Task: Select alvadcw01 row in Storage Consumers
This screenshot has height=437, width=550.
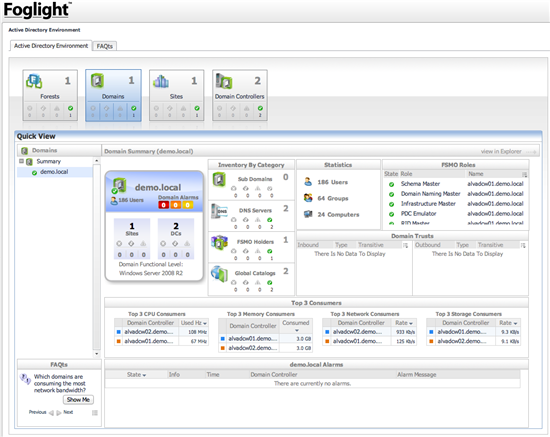Action: point(473,332)
